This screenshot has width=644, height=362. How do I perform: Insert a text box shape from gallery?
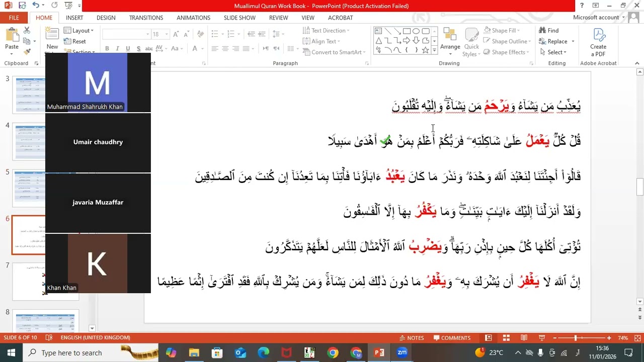378,31
